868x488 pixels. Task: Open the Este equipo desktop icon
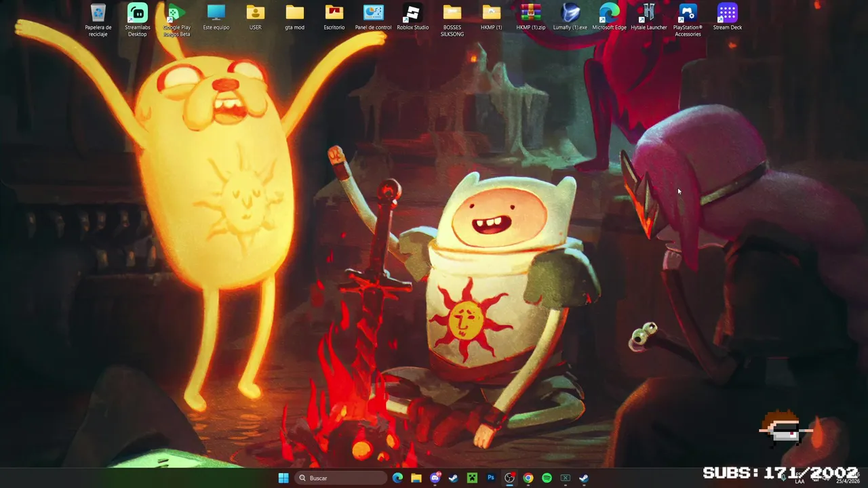coord(216,18)
